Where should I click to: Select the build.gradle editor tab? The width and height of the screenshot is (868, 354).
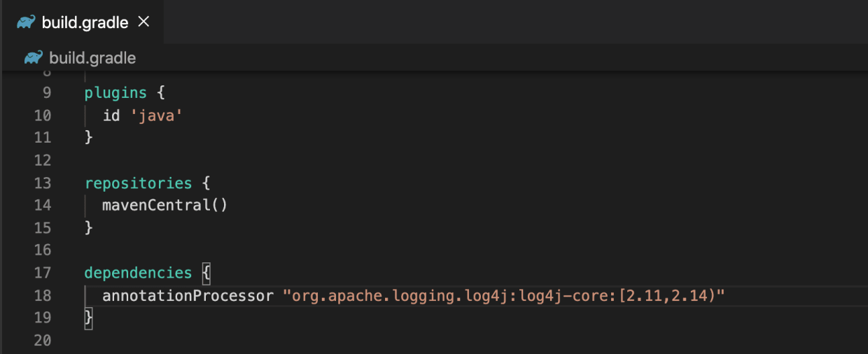click(x=82, y=22)
